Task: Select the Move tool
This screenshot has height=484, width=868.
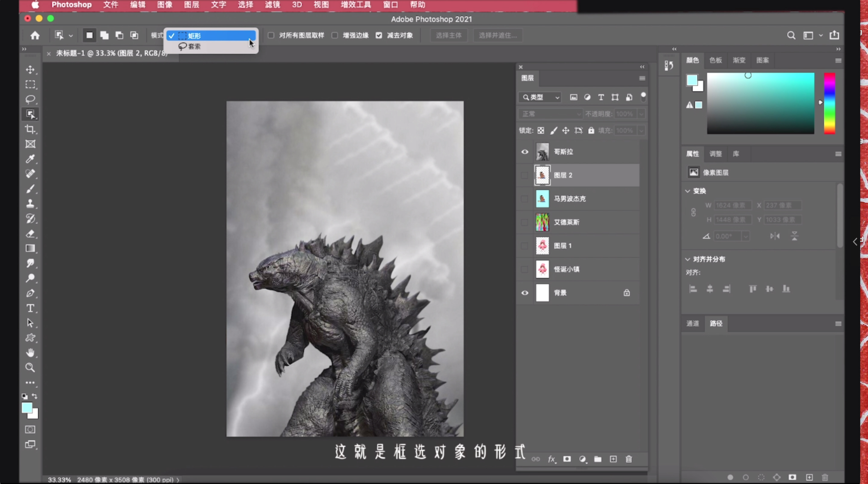Action: coord(30,70)
